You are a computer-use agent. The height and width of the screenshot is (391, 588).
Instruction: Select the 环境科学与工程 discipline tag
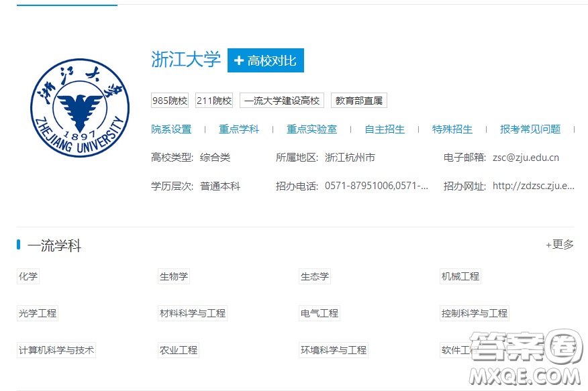click(334, 350)
